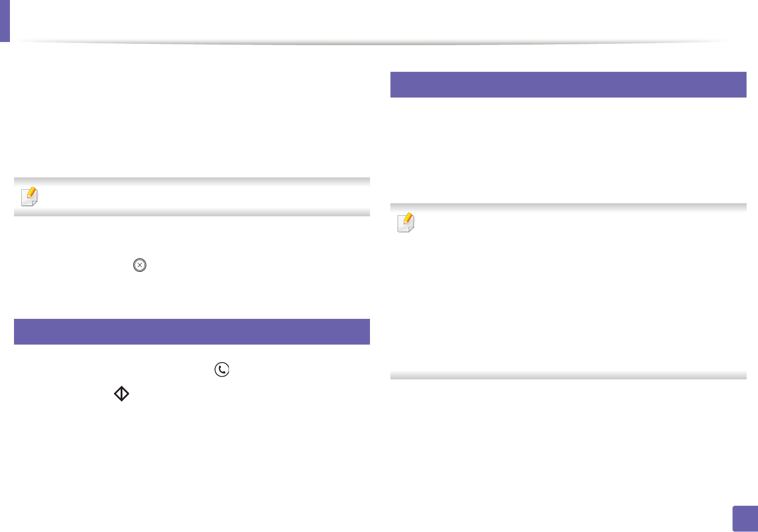Click the blank area under the right purple header
This screenshot has width=758, height=532.
tap(568, 145)
